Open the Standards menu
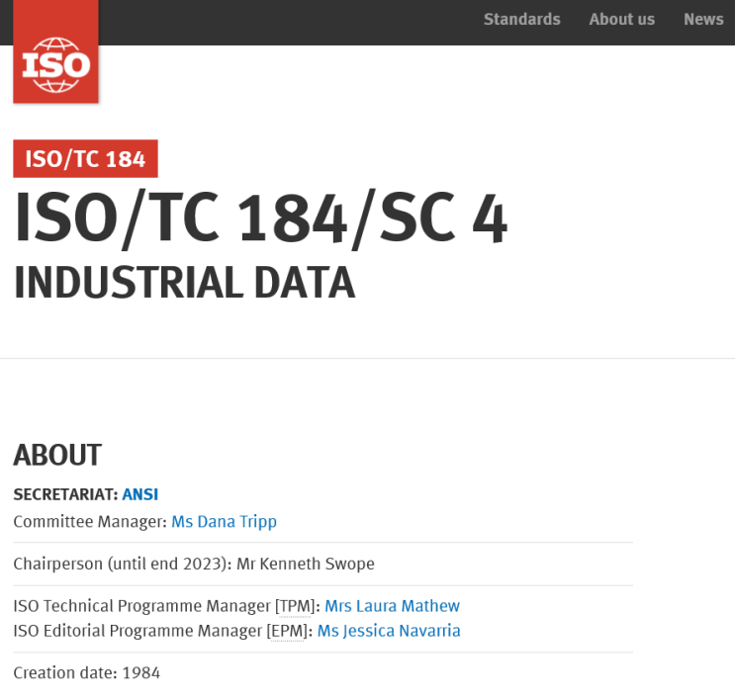 pyautogui.click(x=521, y=20)
